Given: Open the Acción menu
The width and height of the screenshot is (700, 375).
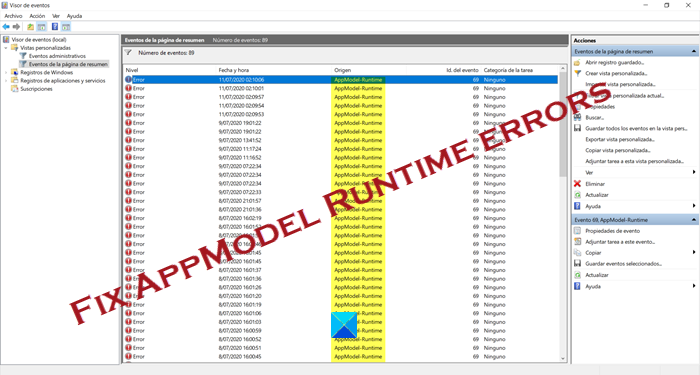Looking at the screenshot, I should coord(38,16).
